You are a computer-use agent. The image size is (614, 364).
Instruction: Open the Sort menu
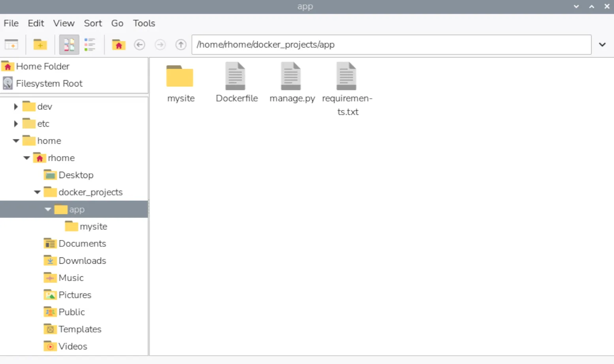[x=93, y=23]
